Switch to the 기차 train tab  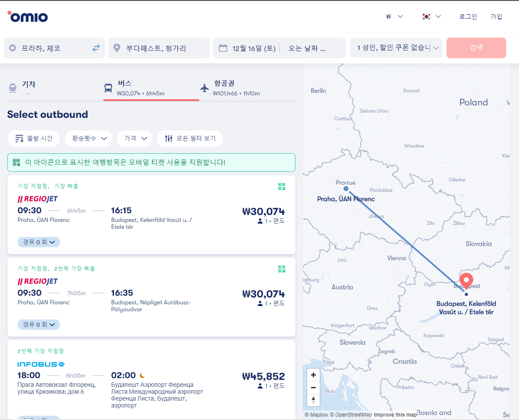click(55, 88)
